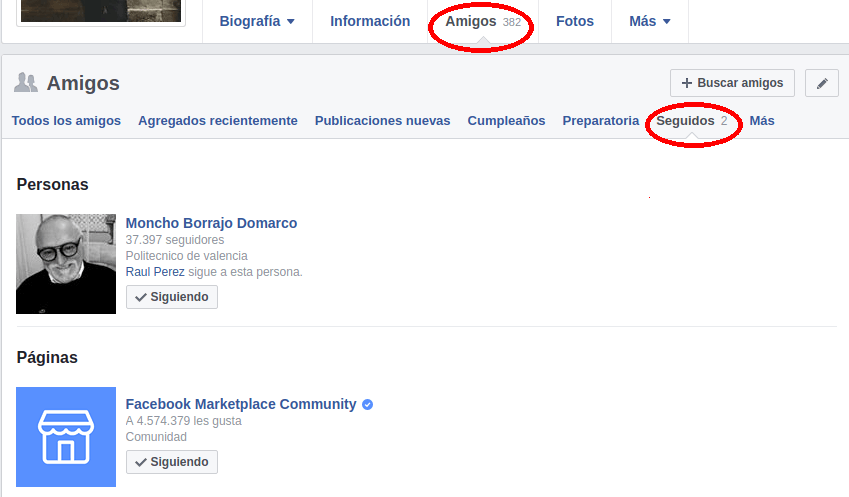Click the Buscar amigos button
The image size is (849, 497).
pyautogui.click(x=732, y=83)
